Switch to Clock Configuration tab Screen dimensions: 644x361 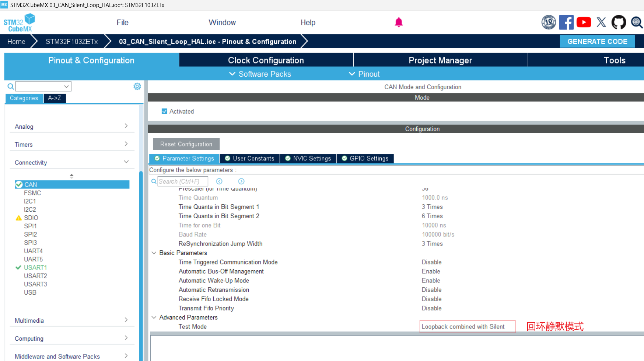[x=266, y=60]
